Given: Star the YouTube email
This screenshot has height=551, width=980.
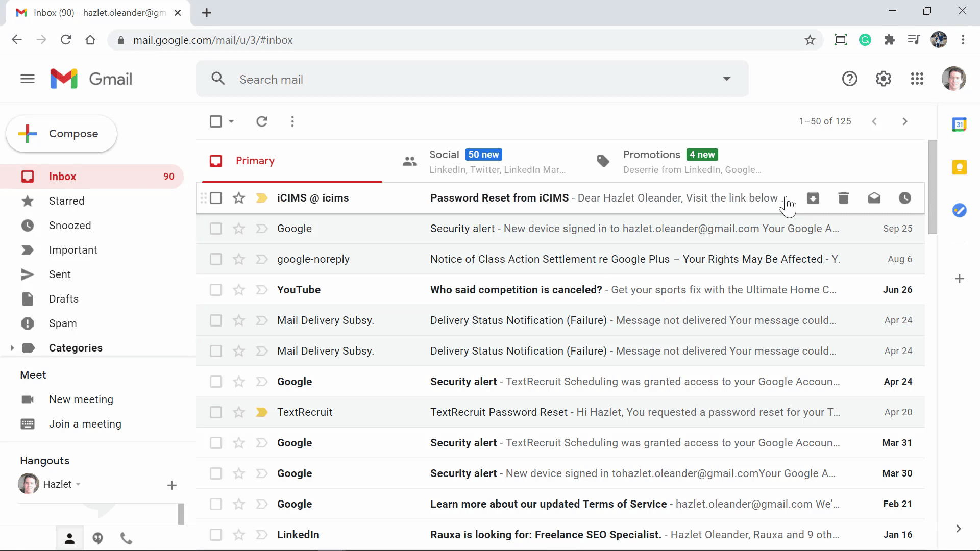Looking at the screenshot, I should pyautogui.click(x=239, y=290).
